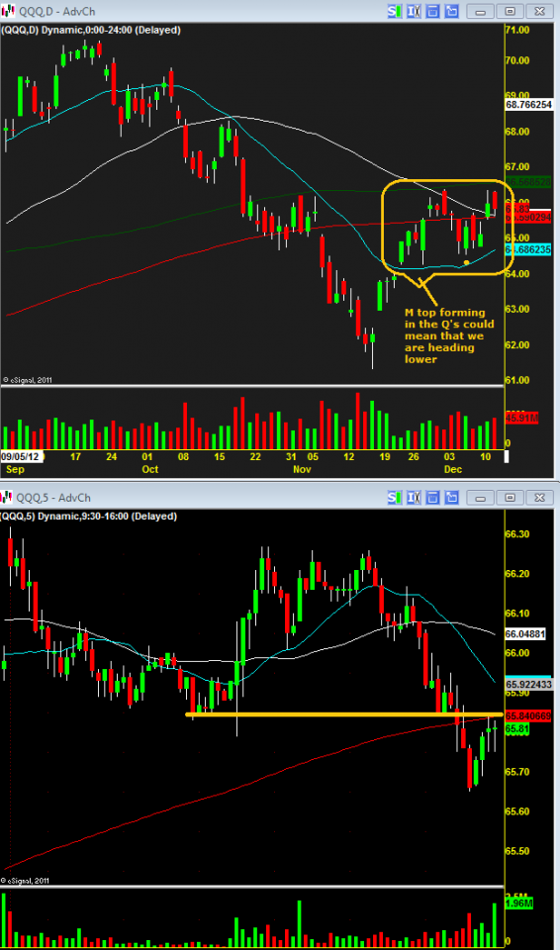The image size is (560, 950).
Task: Minimize the QQQ,5 chart window
Action: click(482, 498)
